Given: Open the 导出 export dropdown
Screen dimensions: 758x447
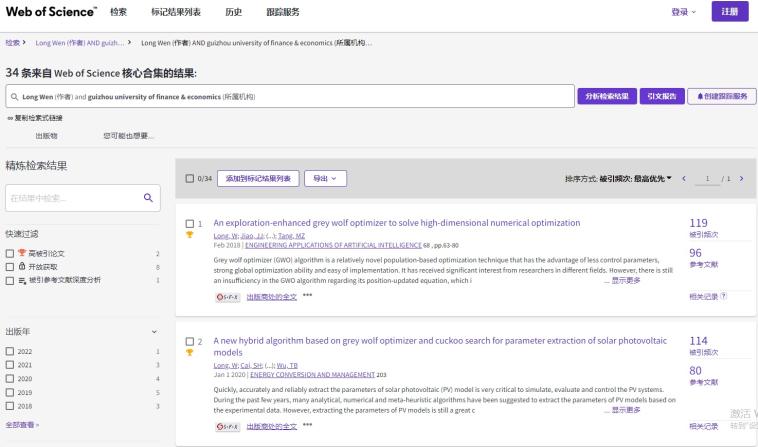Looking at the screenshot, I should (324, 178).
